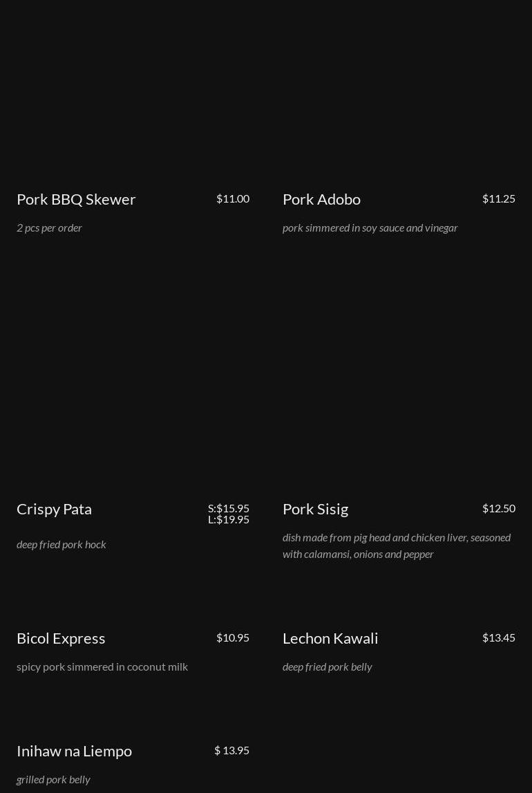532x793 pixels.
Task: Click the $13.45 Lechon Kawali price
Action: tap(499, 637)
